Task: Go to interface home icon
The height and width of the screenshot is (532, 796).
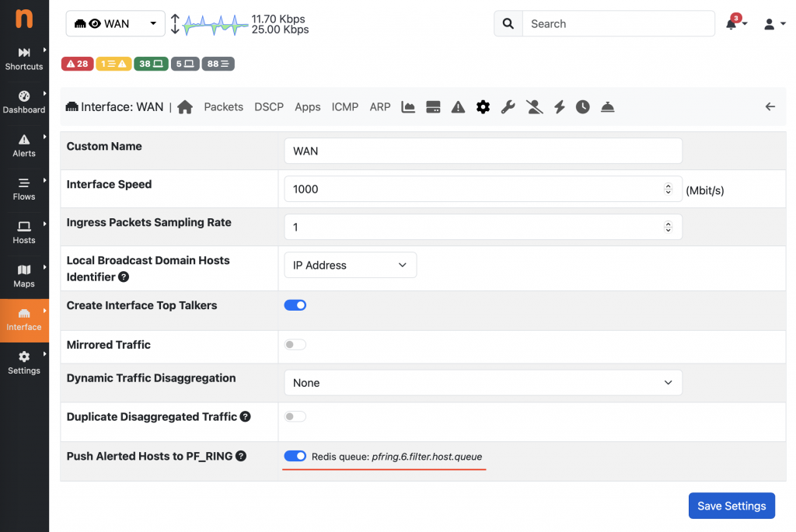Action: coord(185,107)
